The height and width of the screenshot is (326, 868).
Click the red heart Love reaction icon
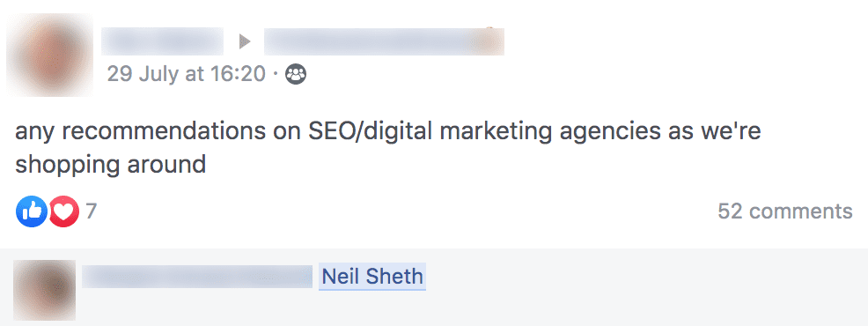[x=64, y=211]
